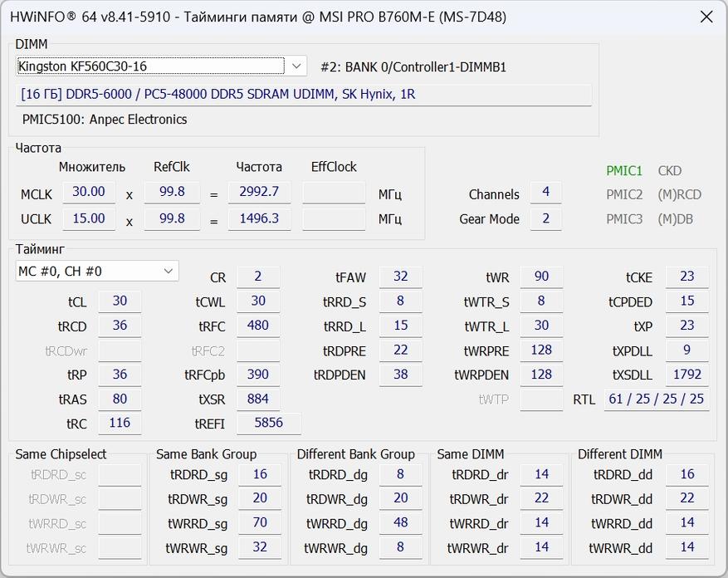Click the tWR value 90

pos(541,277)
